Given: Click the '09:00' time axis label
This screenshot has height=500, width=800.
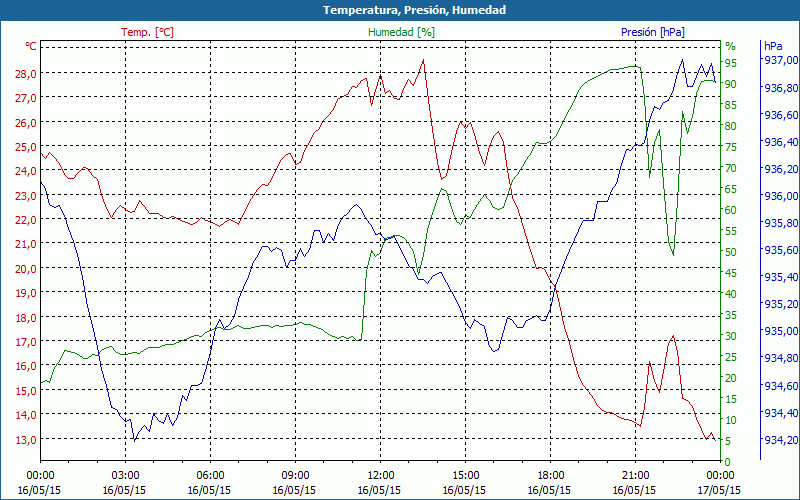Looking at the screenshot, I should pyautogui.click(x=295, y=477).
